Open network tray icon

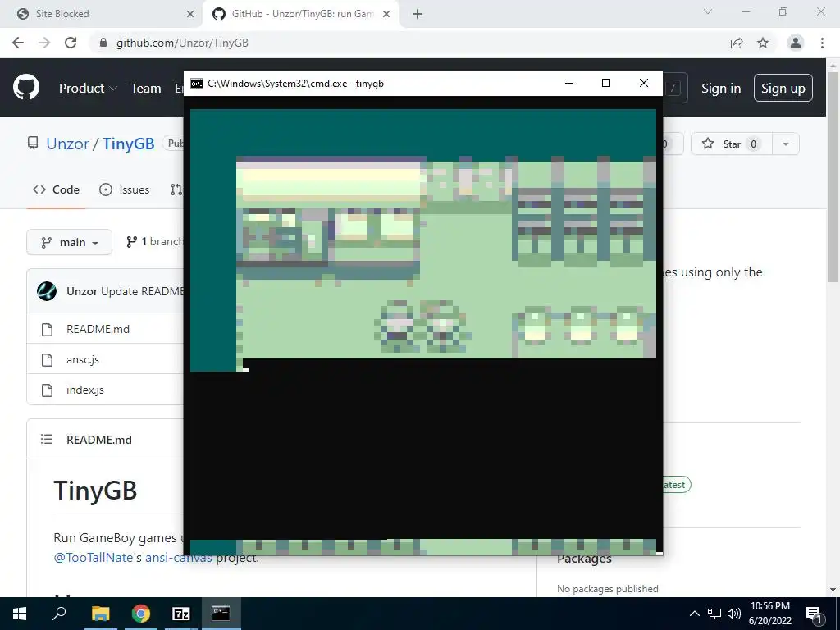(x=714, y=614)
